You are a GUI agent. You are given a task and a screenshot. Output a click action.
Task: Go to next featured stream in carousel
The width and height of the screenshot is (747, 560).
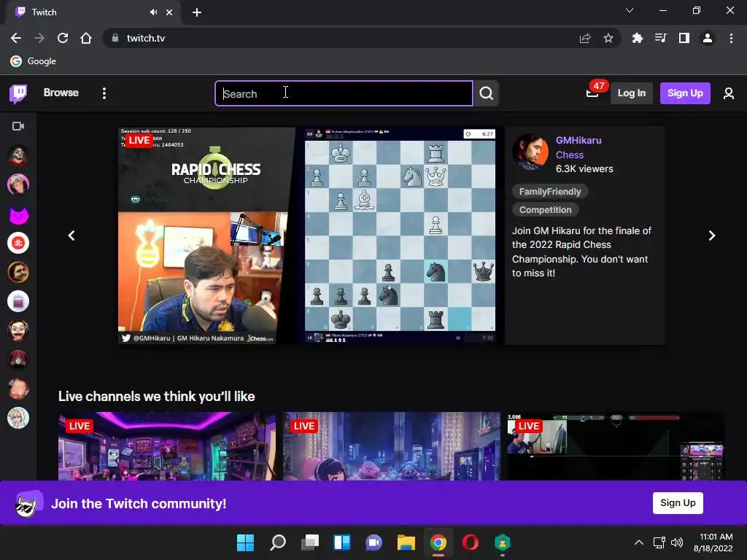click(x=712, y=236)
